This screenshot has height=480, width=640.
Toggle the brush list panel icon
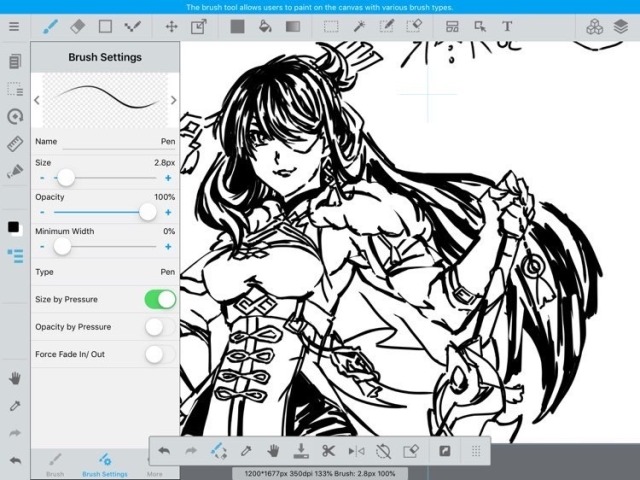point(15,256)
